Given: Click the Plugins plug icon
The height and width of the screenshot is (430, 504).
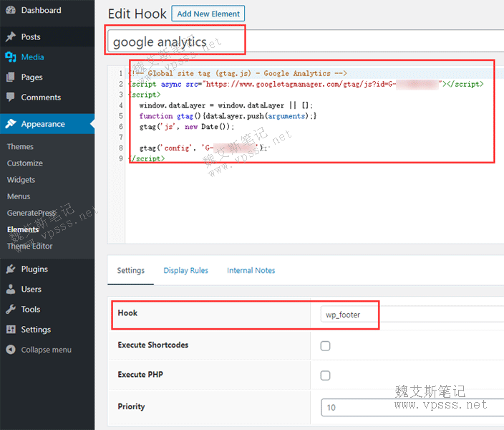Looking at the screenshot, I should (x=11, y=269).
